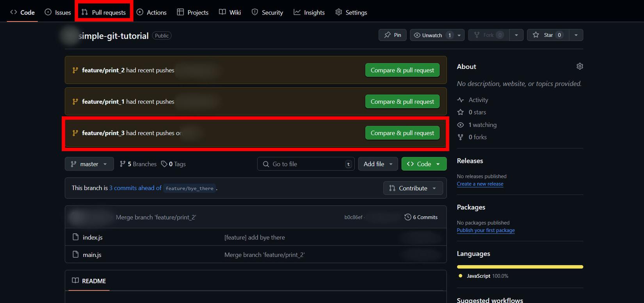Star the repository

(548, 35)
